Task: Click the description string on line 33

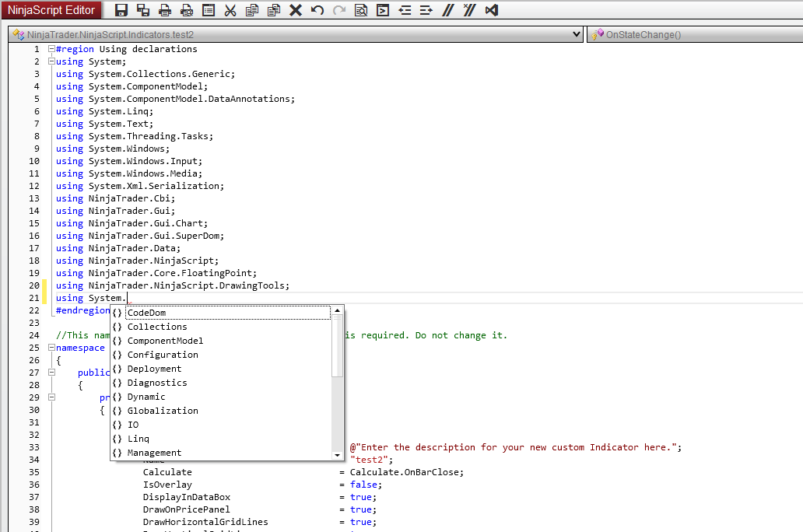Action: tap(513, 447)
